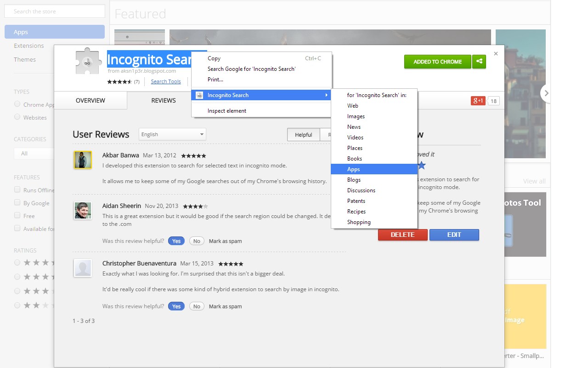Click the Google +1 button

point(478,101)
